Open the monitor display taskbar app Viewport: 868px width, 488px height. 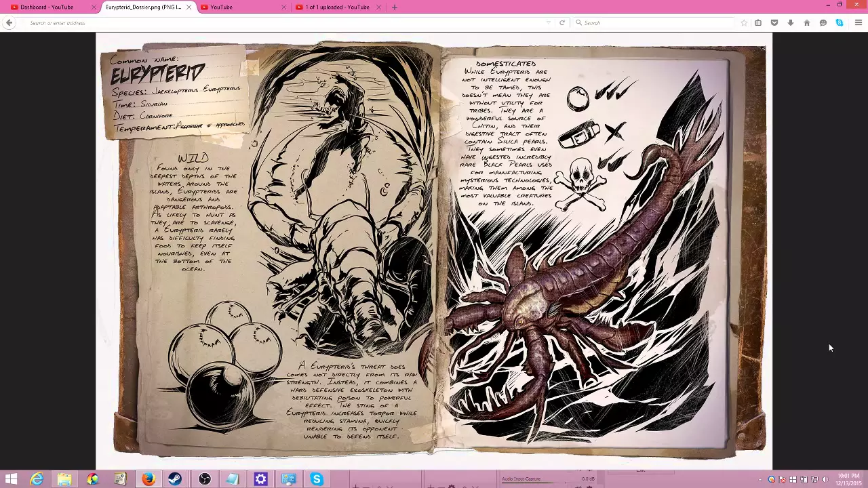coord(288,479)
